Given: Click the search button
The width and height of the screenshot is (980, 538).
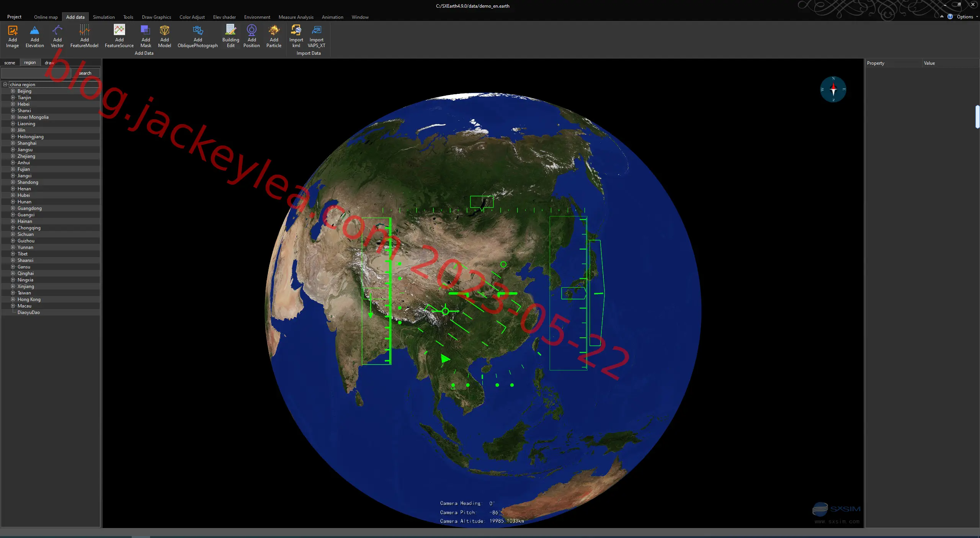Looking at the screenshot, I should [x=85, y=73].
